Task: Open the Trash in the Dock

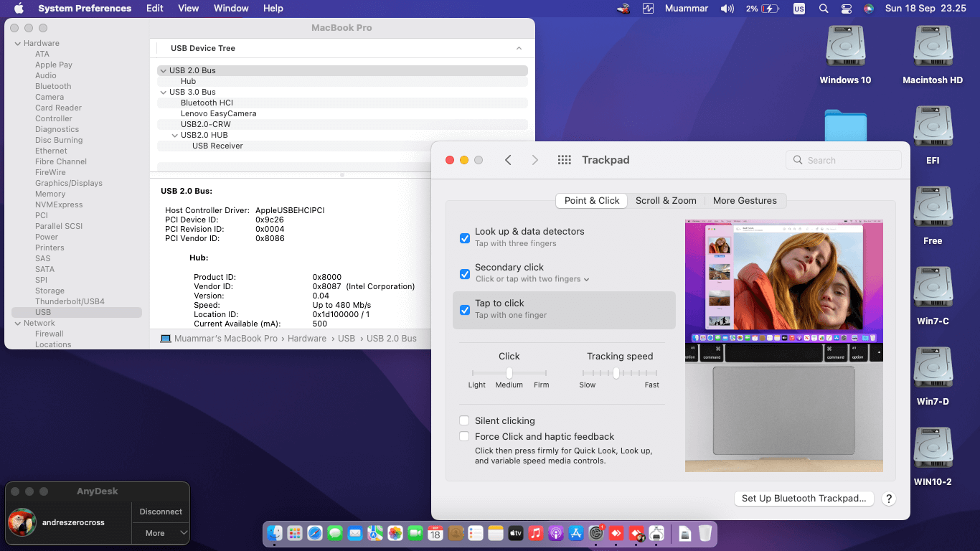Action: [x=705, y=533]
